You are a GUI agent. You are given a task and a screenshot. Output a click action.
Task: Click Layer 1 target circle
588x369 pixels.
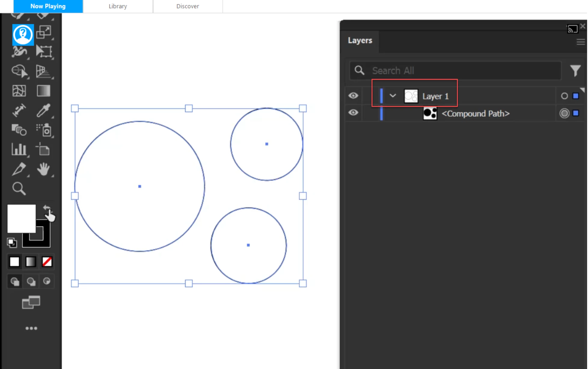(564, 96)
